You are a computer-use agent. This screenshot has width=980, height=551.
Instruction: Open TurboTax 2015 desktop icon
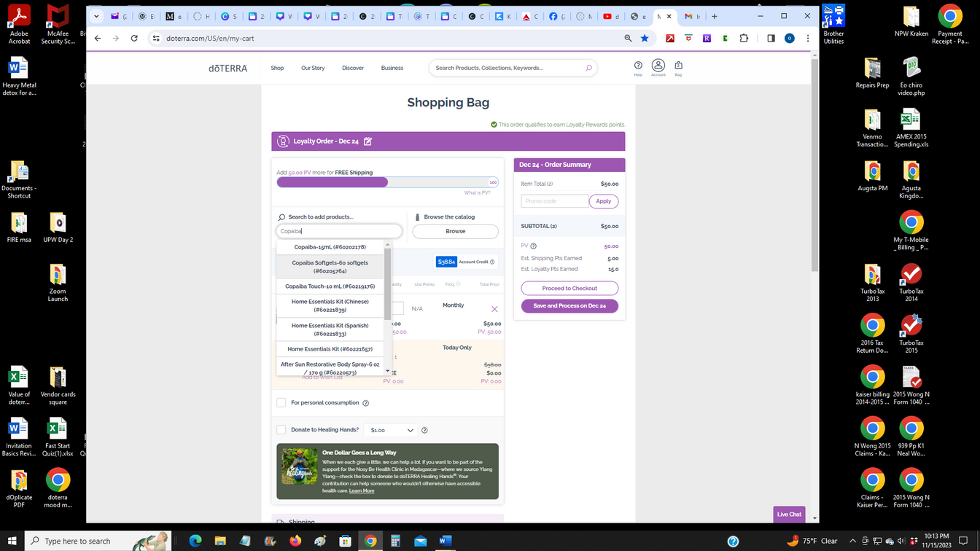pyautogui.click(x=911, y=335)
